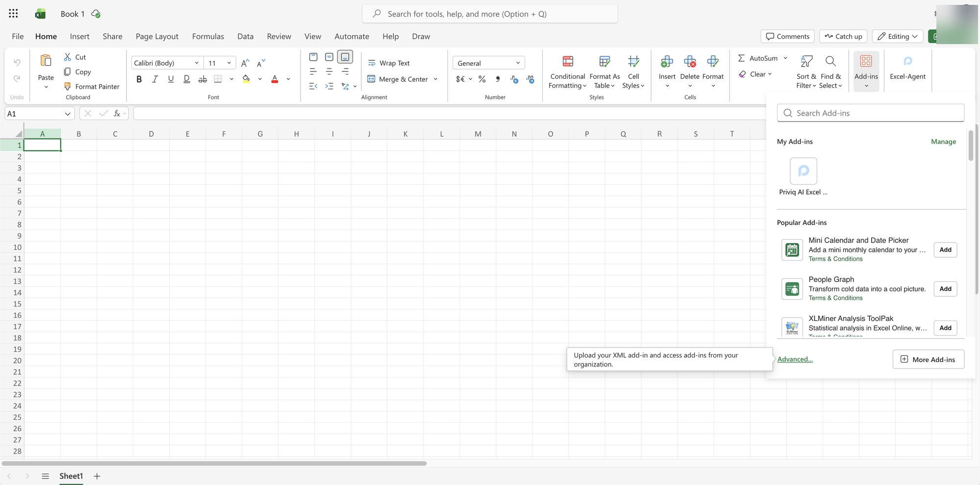Open the Editing mode dropdown
The width and height of the screenshot is (980, 485).
point(897,36)
